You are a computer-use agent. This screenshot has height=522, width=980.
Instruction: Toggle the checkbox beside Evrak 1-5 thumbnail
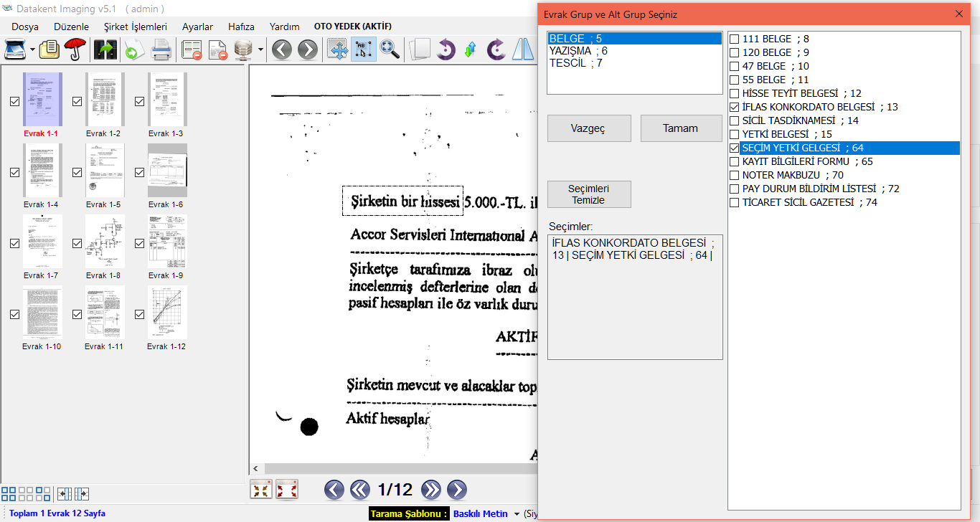tap(77, 172)
